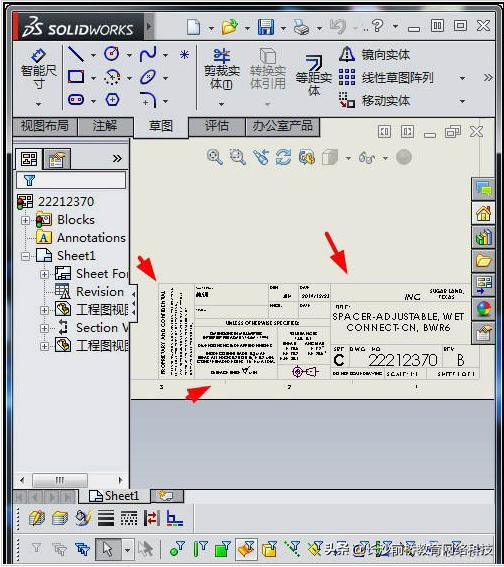
Task: Save the drawing with the floppy icon
Action: tap(266, 27)
